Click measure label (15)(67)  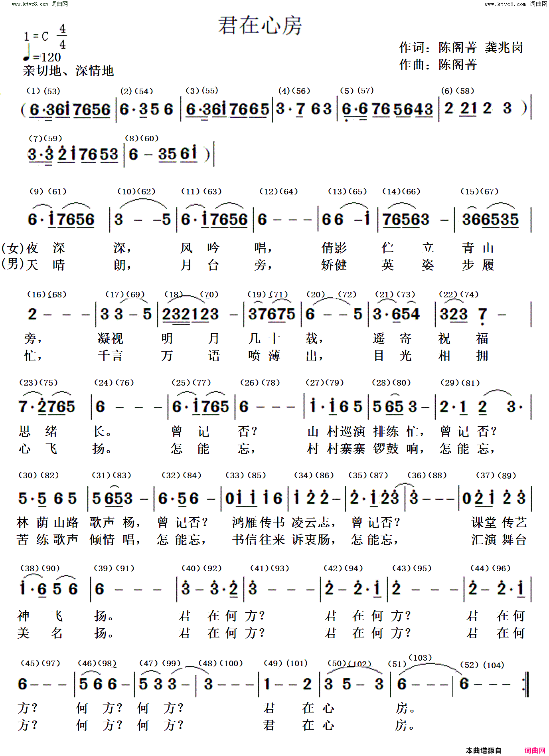[x=480, y=191]
